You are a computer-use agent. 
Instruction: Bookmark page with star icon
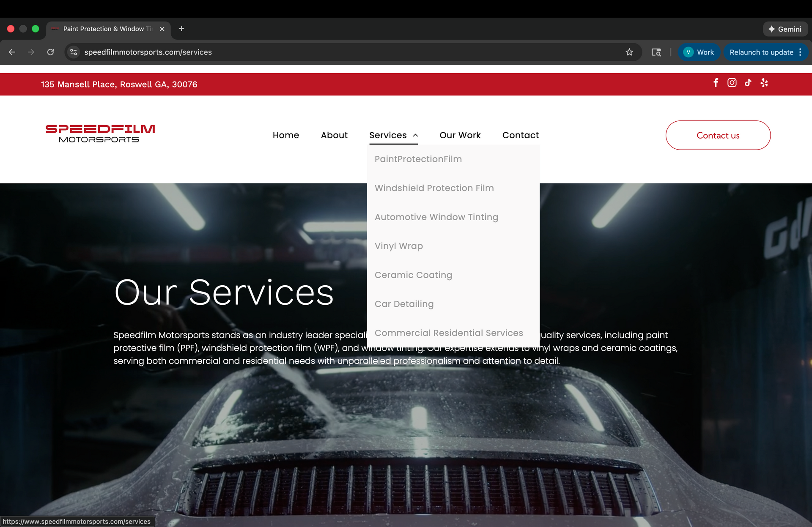629,52
